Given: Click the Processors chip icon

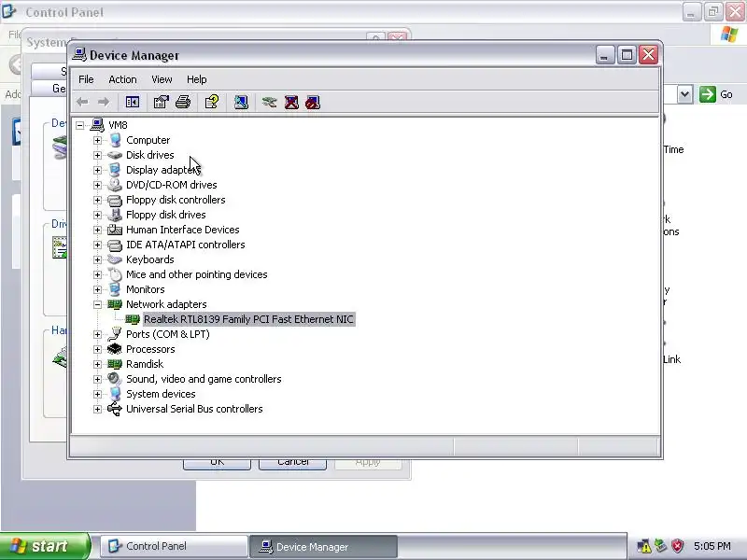Looking at the screenshot, I should (115, 349).
